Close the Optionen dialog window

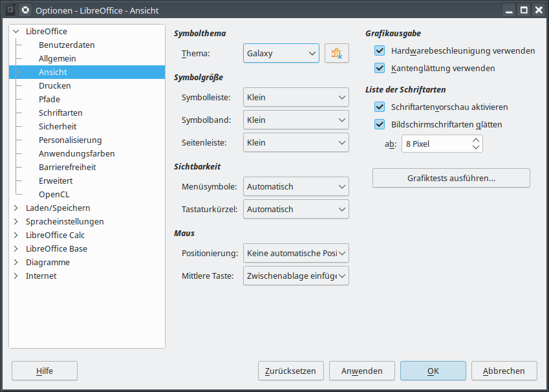click(x=539, y=10)
